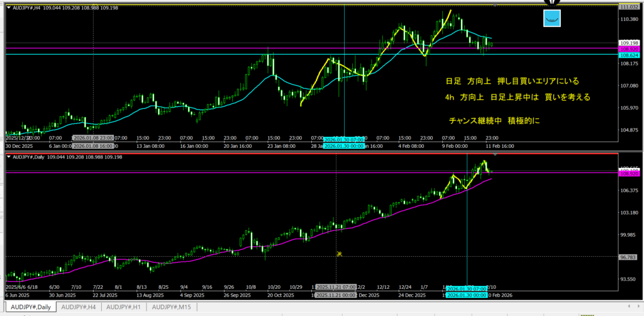
Task: Click the cyan 2026.01.30 07:00 label on H4
Action: (x=343, y=139)
